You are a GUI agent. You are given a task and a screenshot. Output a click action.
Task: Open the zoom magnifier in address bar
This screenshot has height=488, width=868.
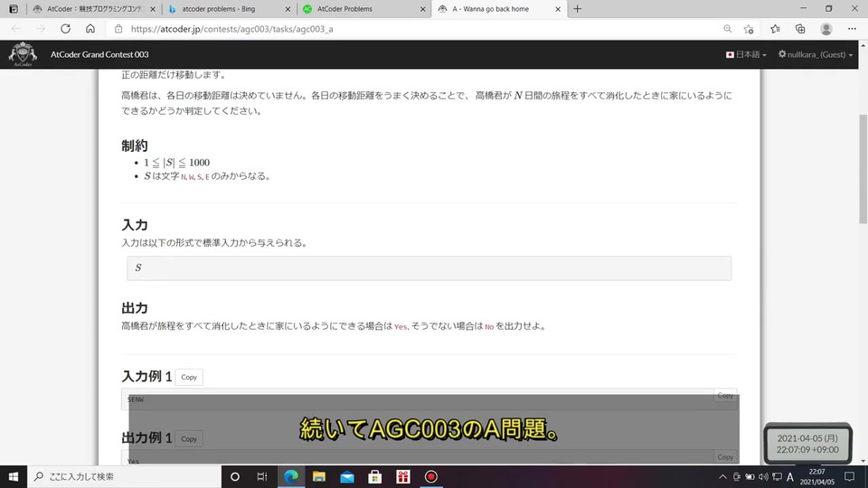point(727,29)
